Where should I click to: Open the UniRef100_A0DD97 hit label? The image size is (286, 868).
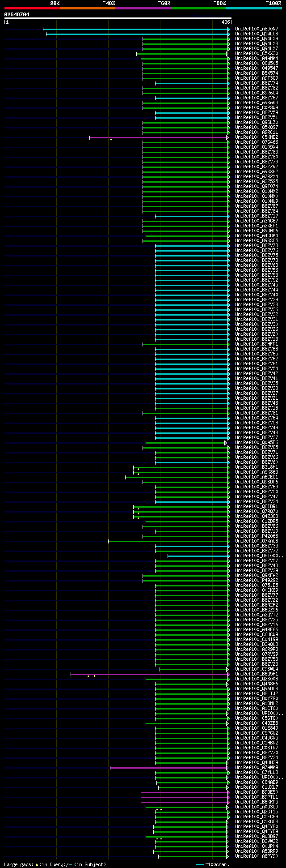point(257,837)
